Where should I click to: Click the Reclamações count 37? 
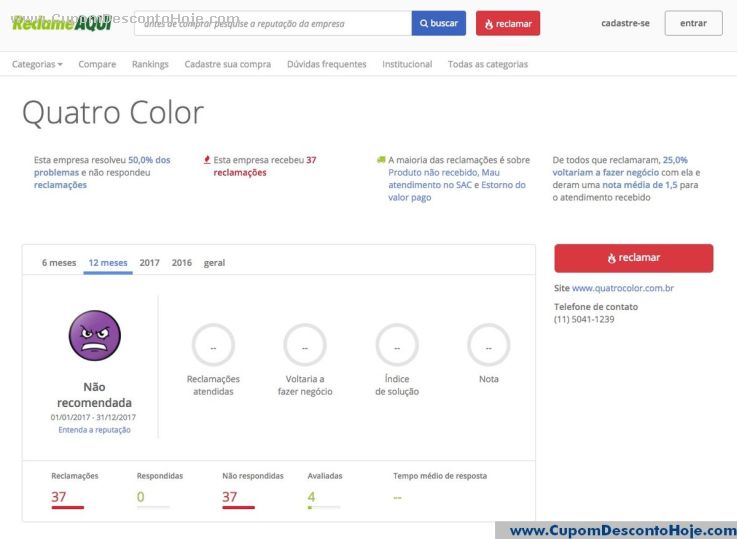[59, 497]
